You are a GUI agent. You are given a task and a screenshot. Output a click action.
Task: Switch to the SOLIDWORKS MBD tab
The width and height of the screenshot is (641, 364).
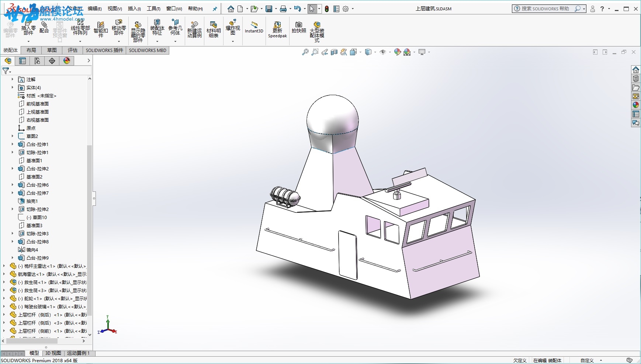[148, 50]
